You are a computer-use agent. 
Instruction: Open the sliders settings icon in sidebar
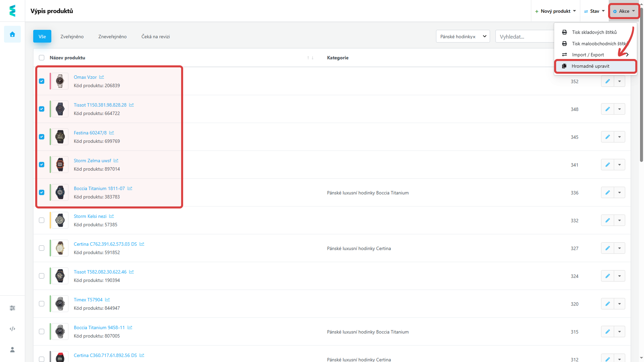pos(12,308)
